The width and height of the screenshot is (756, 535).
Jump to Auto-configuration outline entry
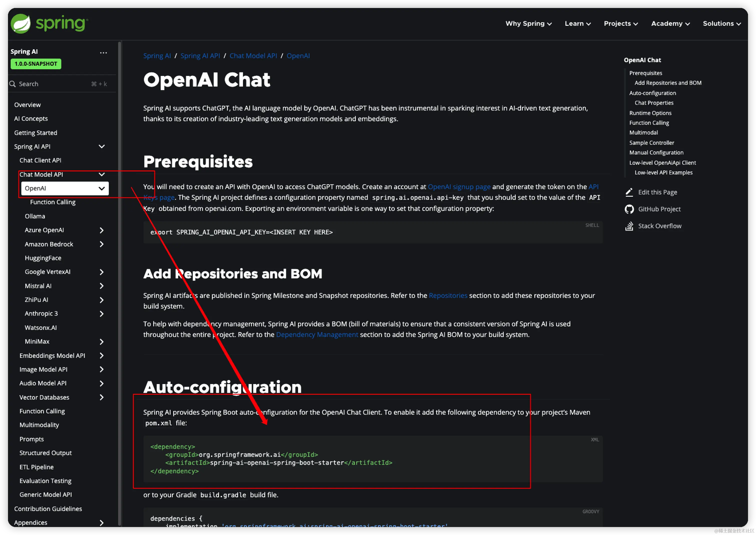pos(652,93)
